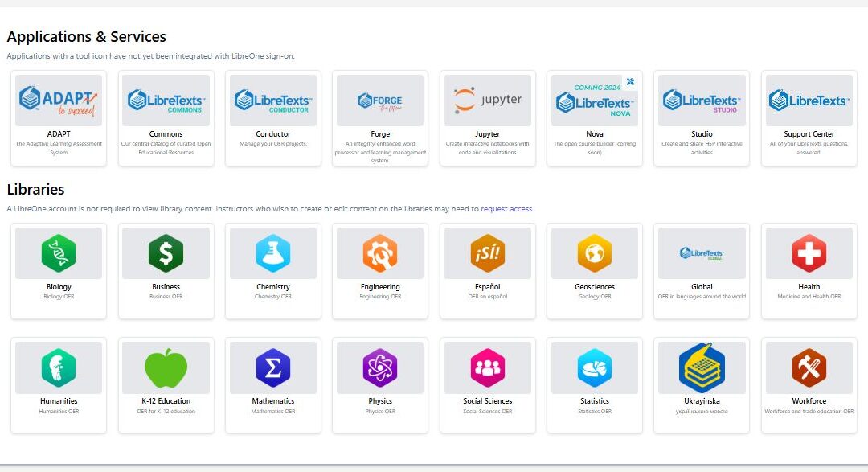Open the Jupyter logo
Screen dimensions: 868x472
[x=487, y=101]
